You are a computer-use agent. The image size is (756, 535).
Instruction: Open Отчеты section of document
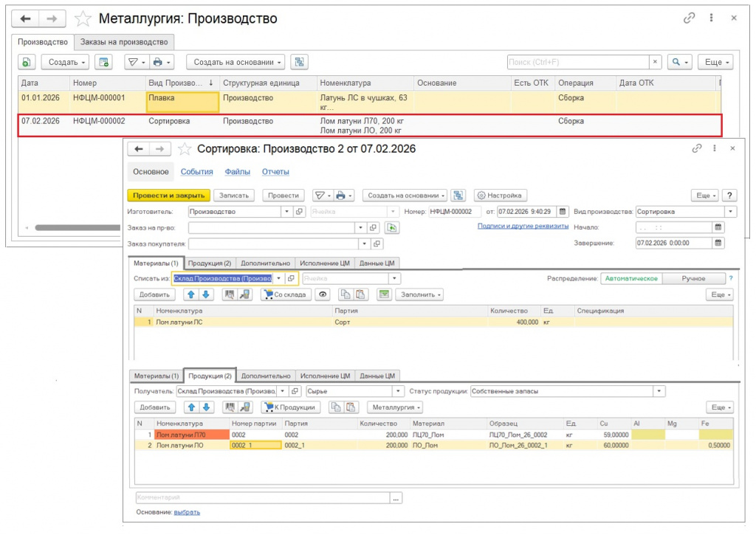(x=275, y=172)
